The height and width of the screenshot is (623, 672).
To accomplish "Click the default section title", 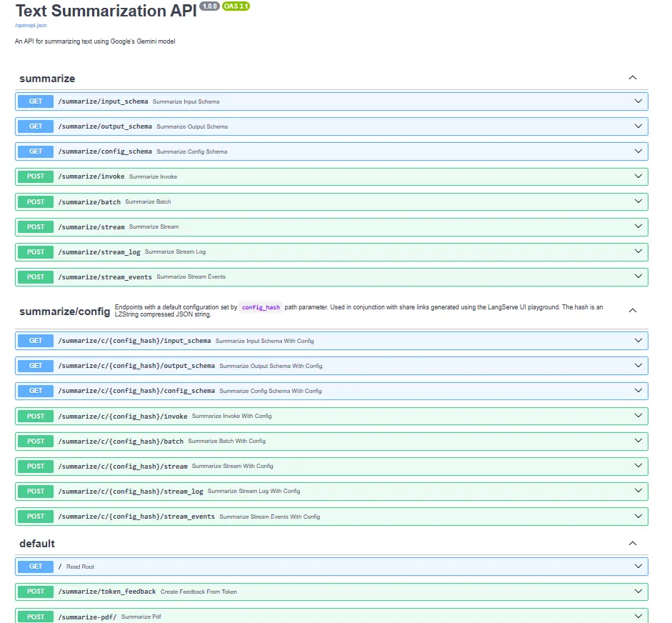I will click(37, 544).
